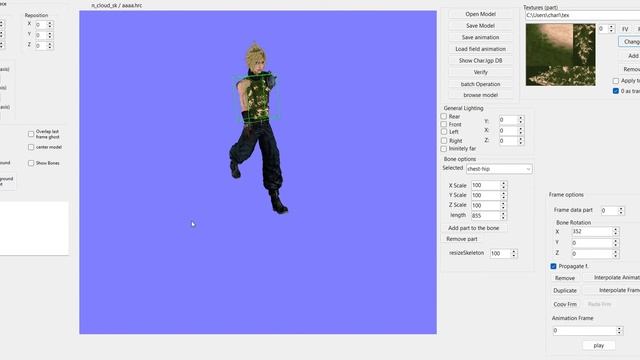Click the Open Model button
Screen dimensions: 640x360
point(480,14)
